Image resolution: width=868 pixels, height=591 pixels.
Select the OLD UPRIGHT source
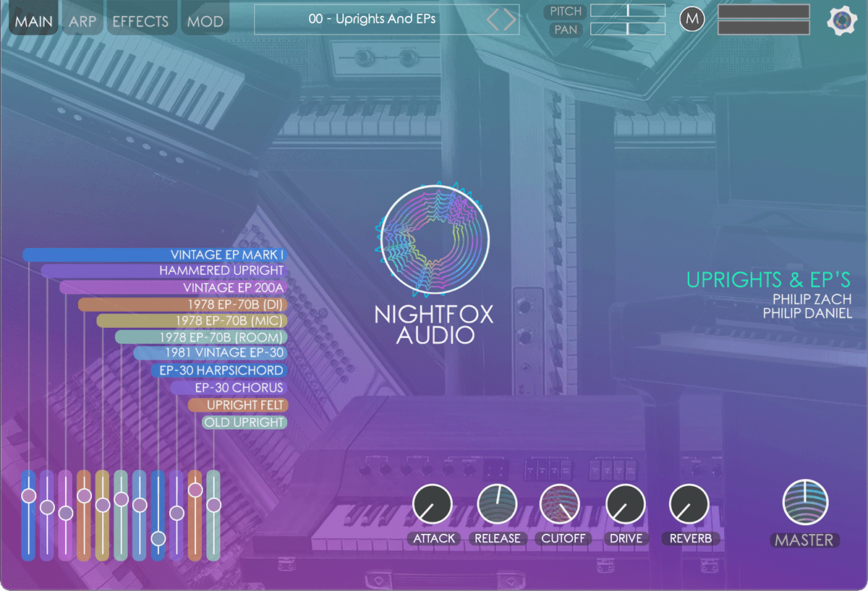244,422
